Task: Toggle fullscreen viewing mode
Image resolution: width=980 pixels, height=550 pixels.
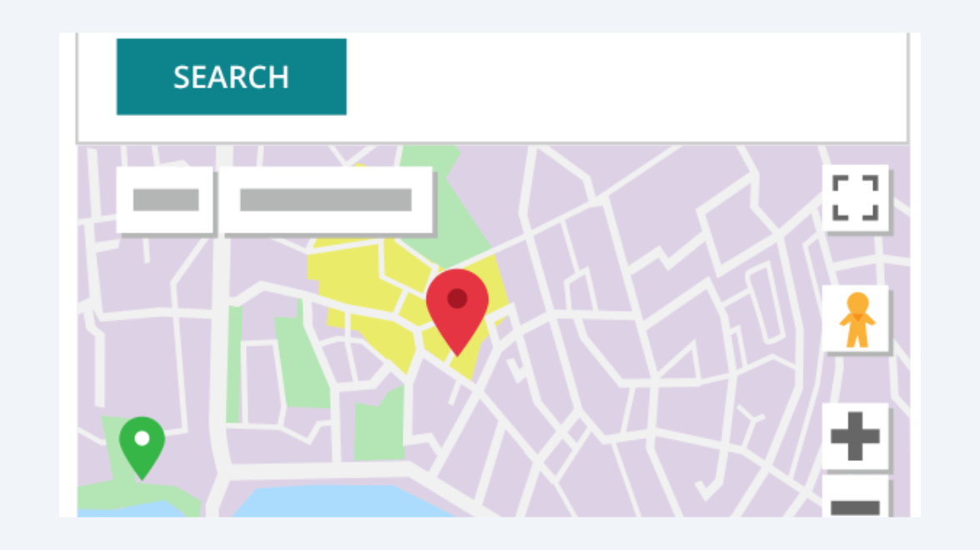Action: tap(855, 197)
